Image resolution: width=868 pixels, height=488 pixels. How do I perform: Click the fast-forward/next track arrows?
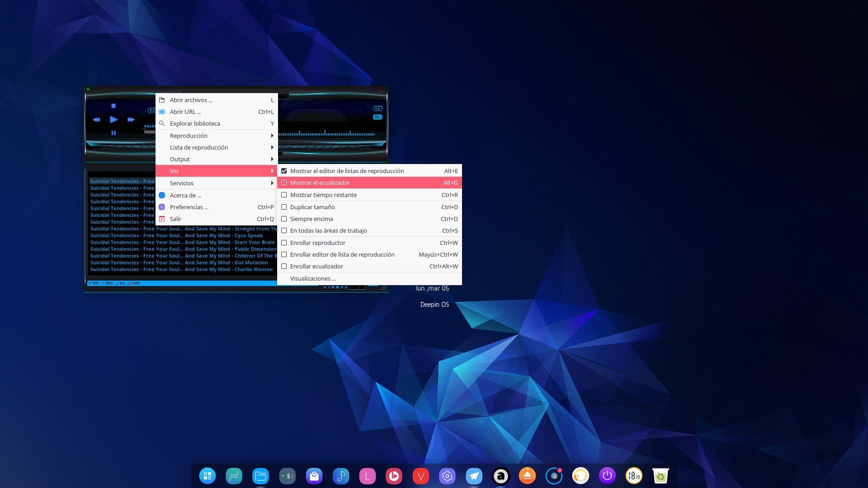click(x=131, y=120)
